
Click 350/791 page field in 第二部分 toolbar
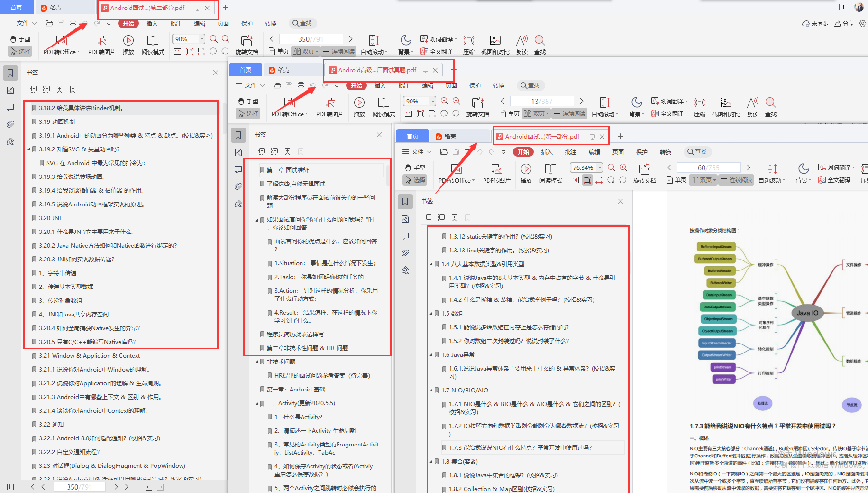click(311, 39)
